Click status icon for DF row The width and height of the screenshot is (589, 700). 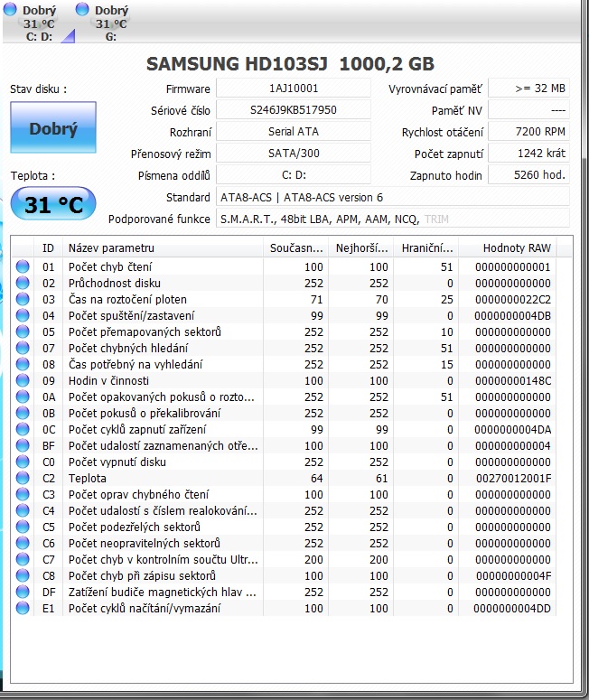click(23, 592)
